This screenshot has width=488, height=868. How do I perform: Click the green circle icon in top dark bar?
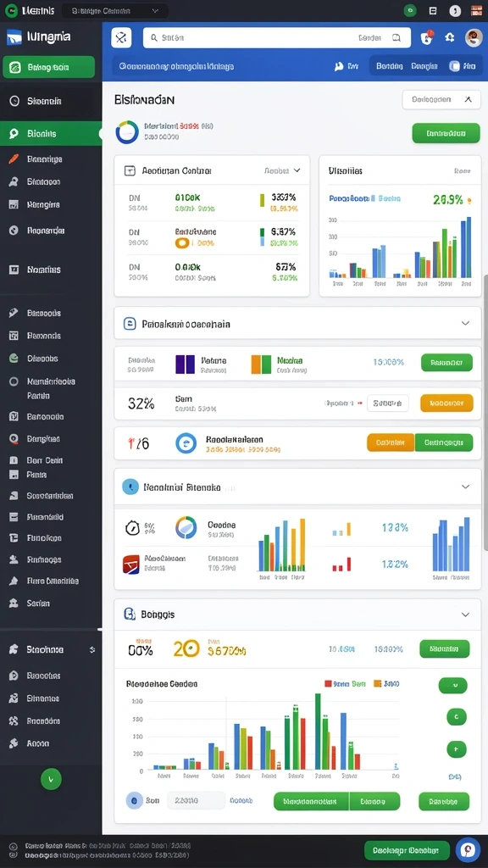[x=410, y=10]
